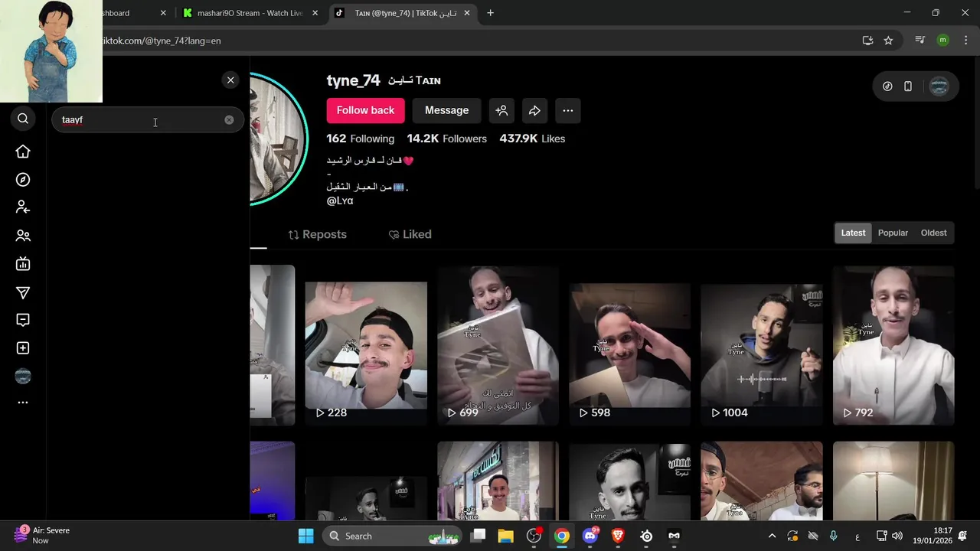
Task: Expand the hidden system tray icons chevron
Action: (x=772, y=536)
